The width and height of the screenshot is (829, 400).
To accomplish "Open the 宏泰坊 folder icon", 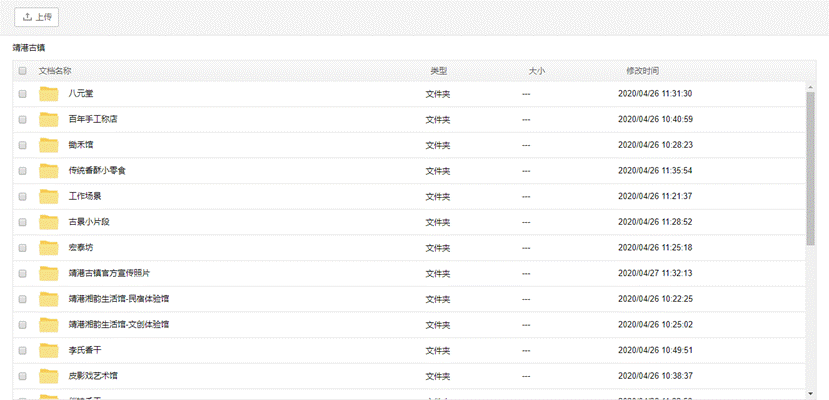I will point(49,248).
